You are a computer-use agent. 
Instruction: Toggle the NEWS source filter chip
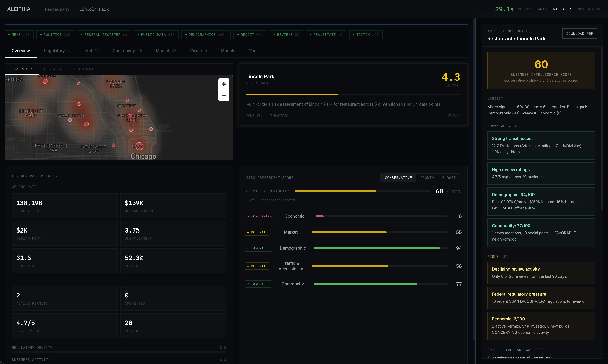click(19, 35)
